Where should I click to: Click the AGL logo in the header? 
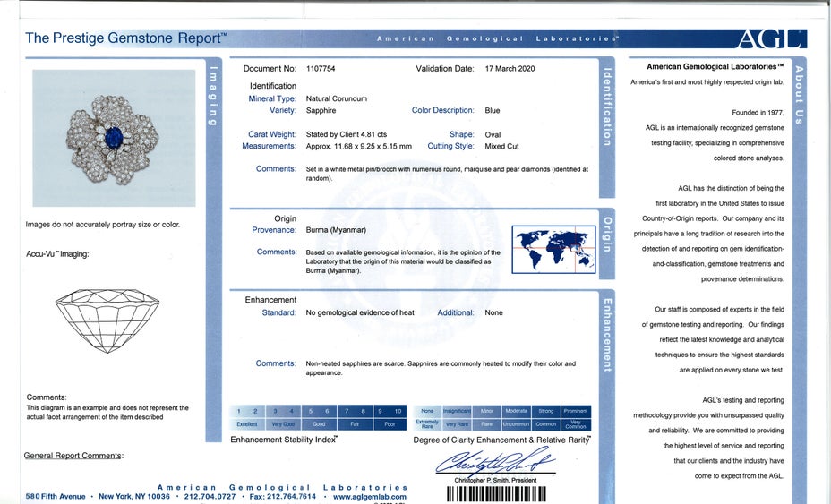(x=770, y=38)
